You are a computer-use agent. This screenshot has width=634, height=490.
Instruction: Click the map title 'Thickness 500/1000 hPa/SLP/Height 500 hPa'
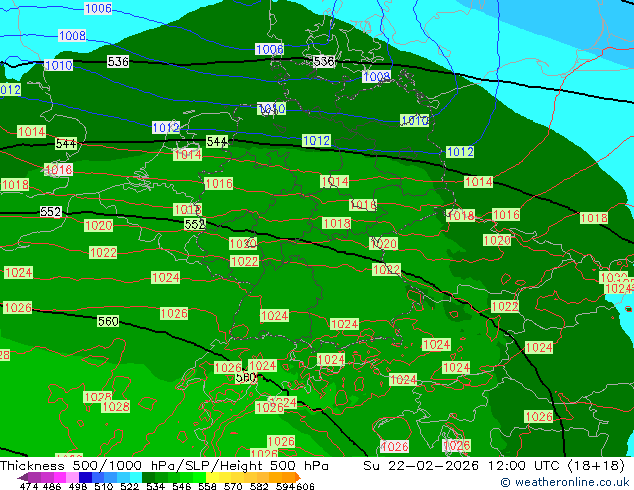click(x=164, y=466)
